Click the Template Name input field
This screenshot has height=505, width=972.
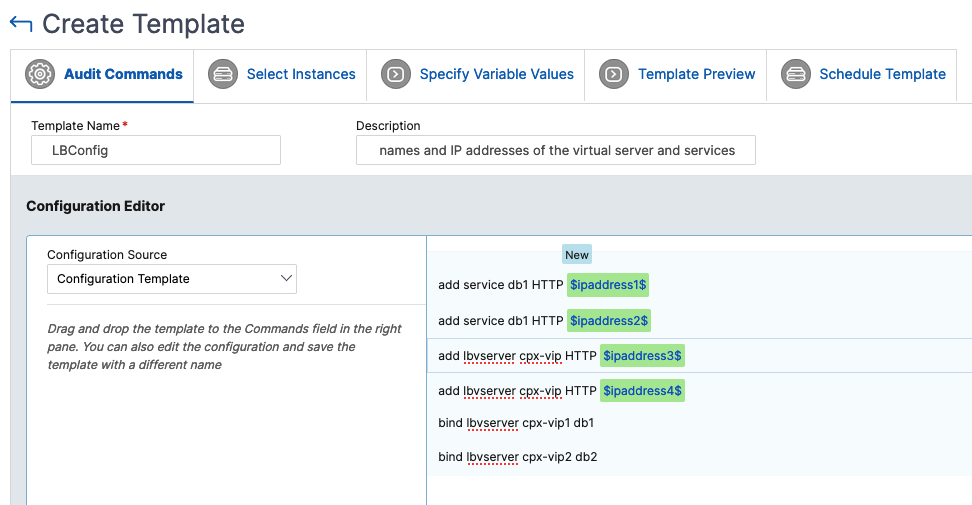click(156, 150)
